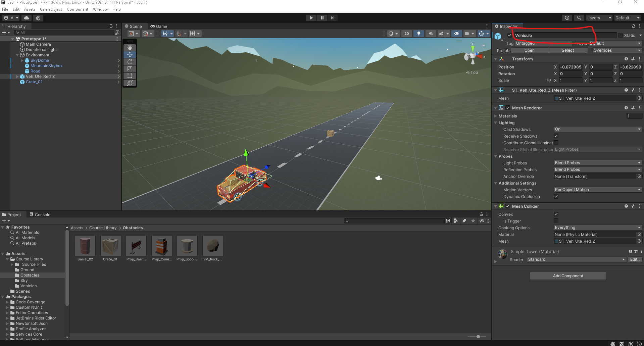This screenshot has width=644, height=346.
Task: Select the Barrel_02 asset thumbnail
Action: [x=85, y=246]
